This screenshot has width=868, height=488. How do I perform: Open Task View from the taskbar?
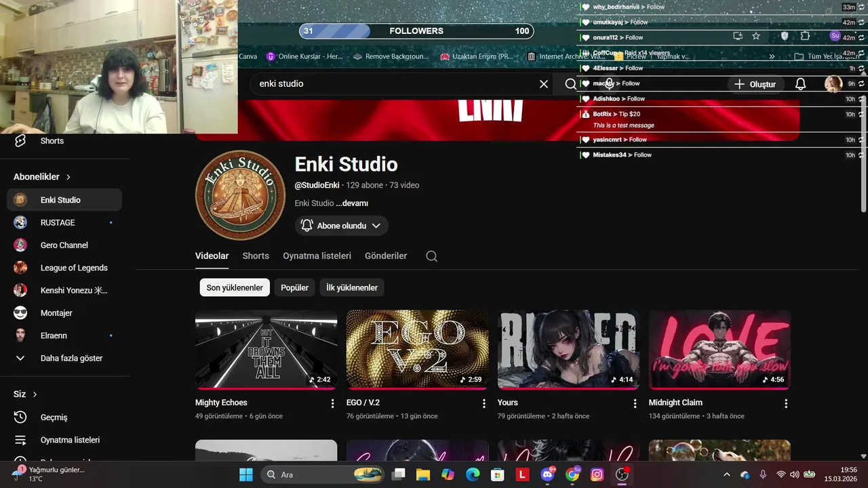398,474
